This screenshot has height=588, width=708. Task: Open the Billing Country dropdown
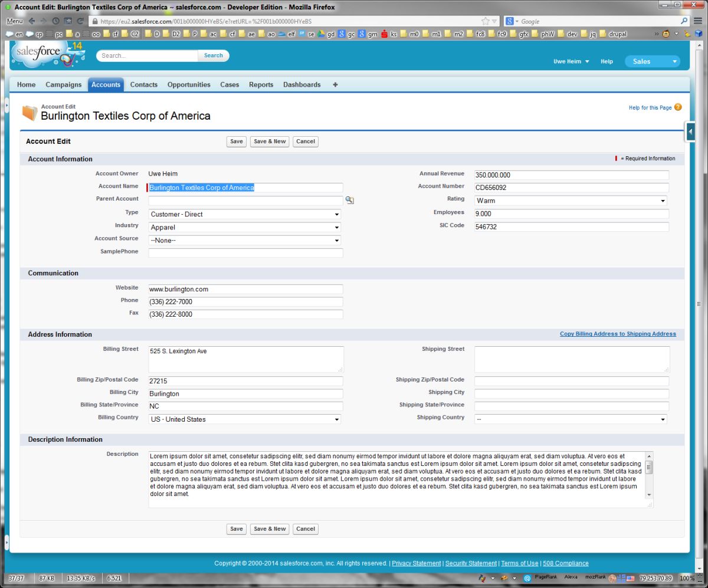coord(244,419)
